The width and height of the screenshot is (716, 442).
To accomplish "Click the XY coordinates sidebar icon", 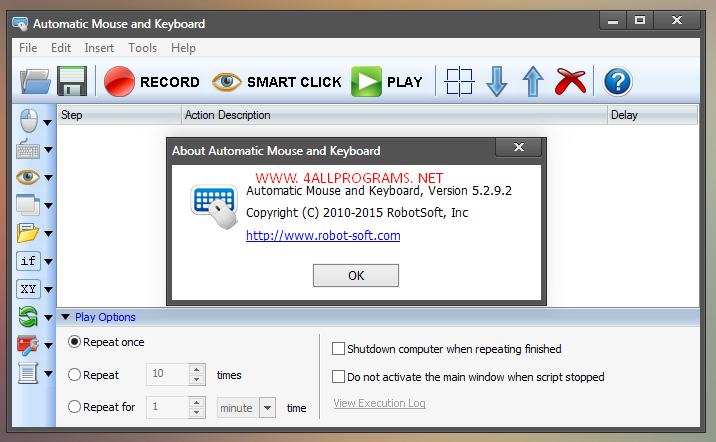I will (28, 289).
